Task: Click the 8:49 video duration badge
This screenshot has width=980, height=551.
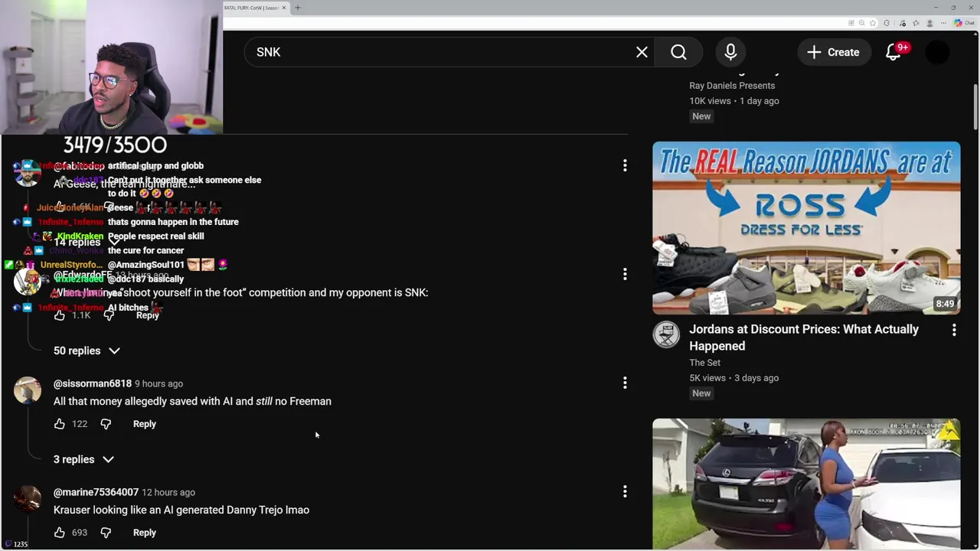Action: pyautogui.click(x=945, y=304)
